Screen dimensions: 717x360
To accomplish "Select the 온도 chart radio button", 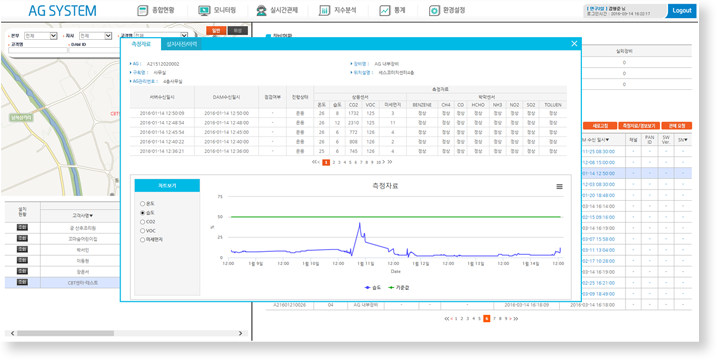I will [142, 203].
